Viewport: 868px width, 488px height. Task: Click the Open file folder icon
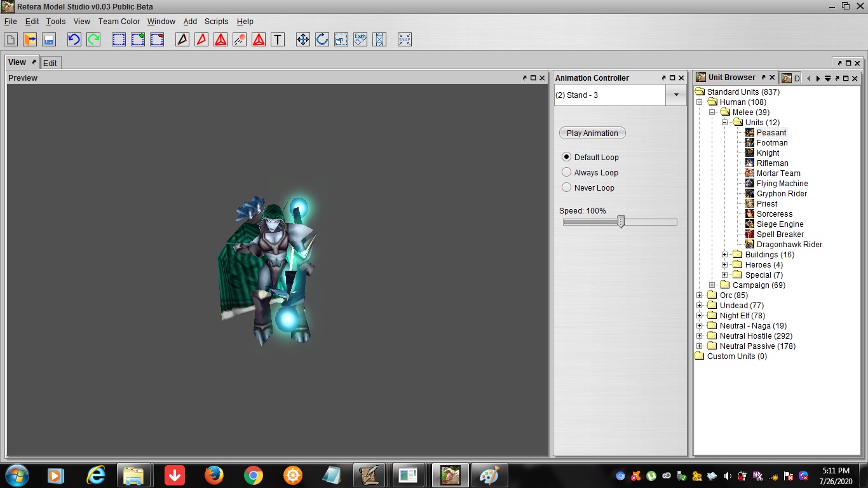click(30, 39)
